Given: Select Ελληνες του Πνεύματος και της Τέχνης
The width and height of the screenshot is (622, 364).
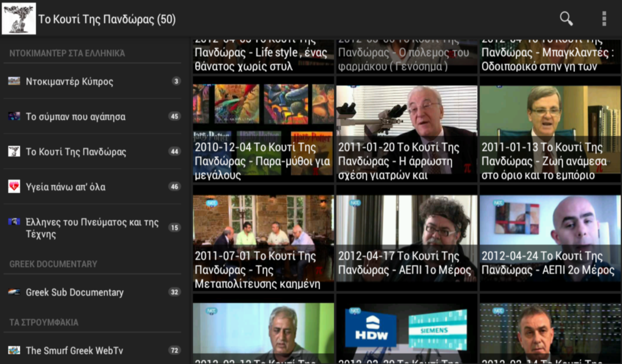Looking at the screenshot, I should click(x=92, y=227).
